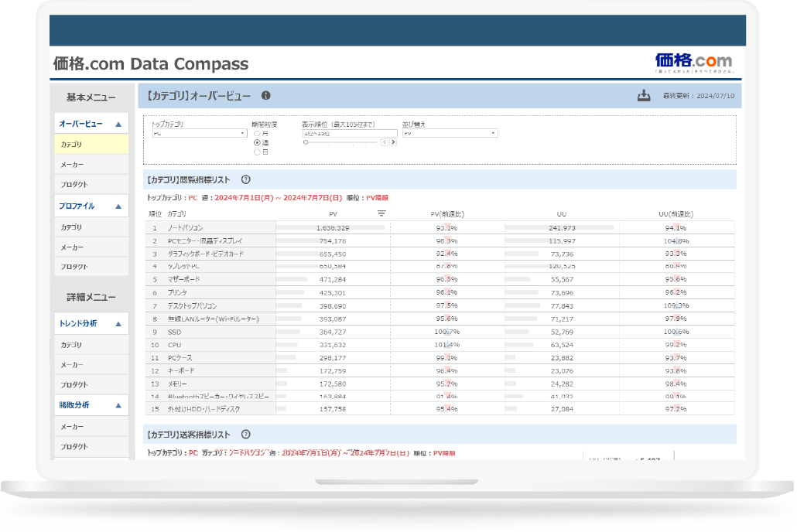The image size is (797, 532).
Task: Open the トップカテゴリ dropdown
Action: [x=198, y=133]
